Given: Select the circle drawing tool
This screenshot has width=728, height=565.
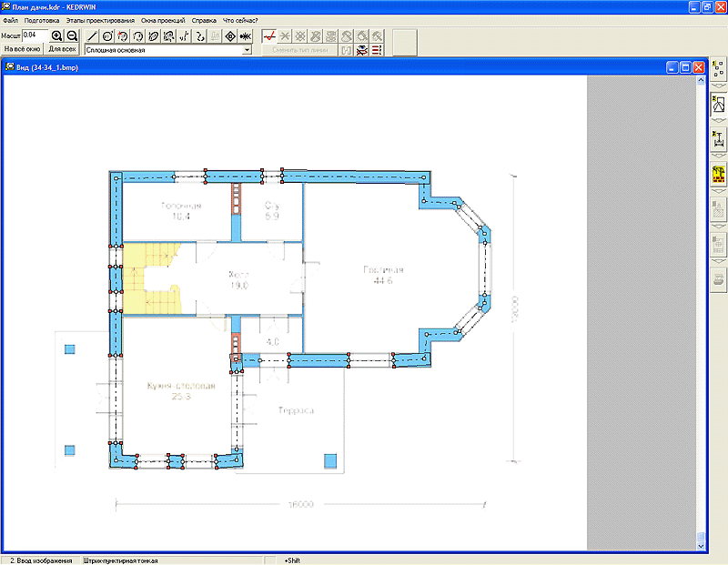Looking at the screenshot, I should click(107, 36).
